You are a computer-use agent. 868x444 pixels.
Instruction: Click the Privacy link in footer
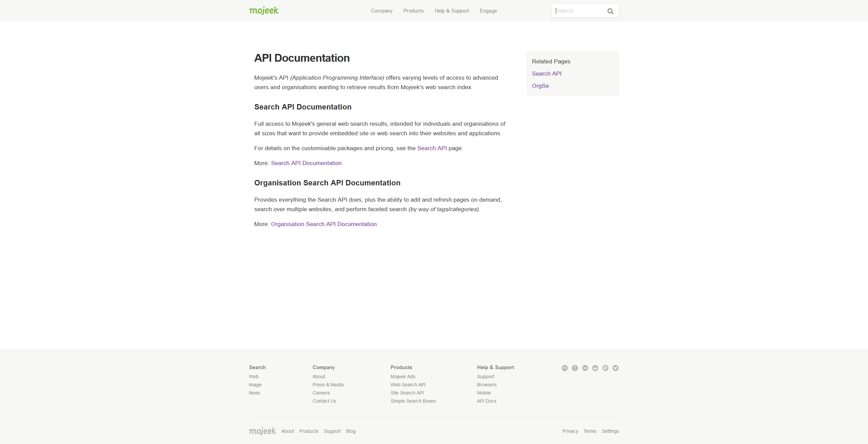(x=570, y=431)
